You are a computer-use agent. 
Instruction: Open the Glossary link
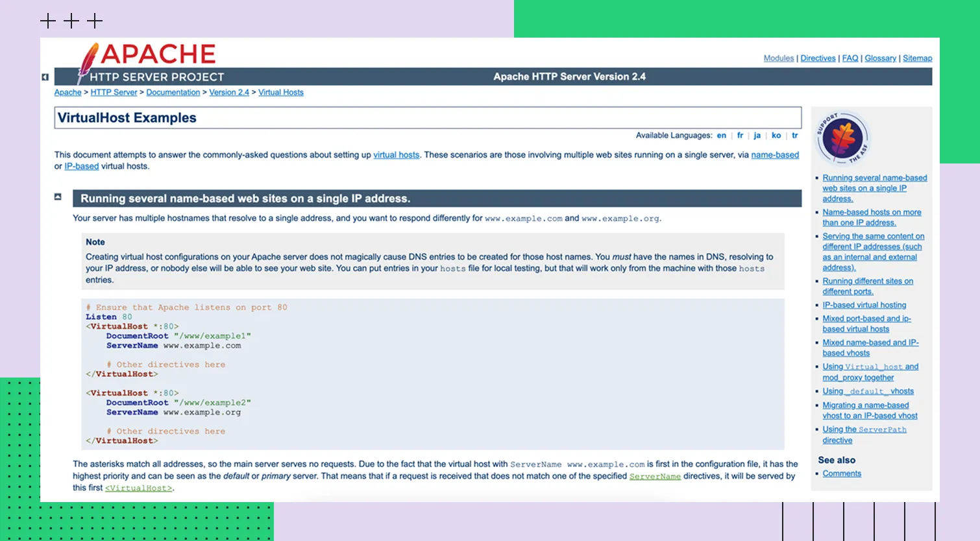pyautogui.click(x=880, y=58)
